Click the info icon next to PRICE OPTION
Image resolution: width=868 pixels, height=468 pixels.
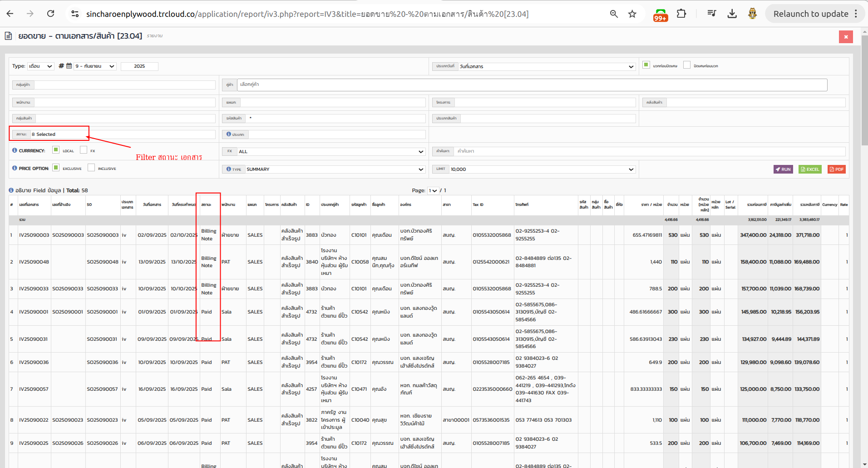pos(15,168)
